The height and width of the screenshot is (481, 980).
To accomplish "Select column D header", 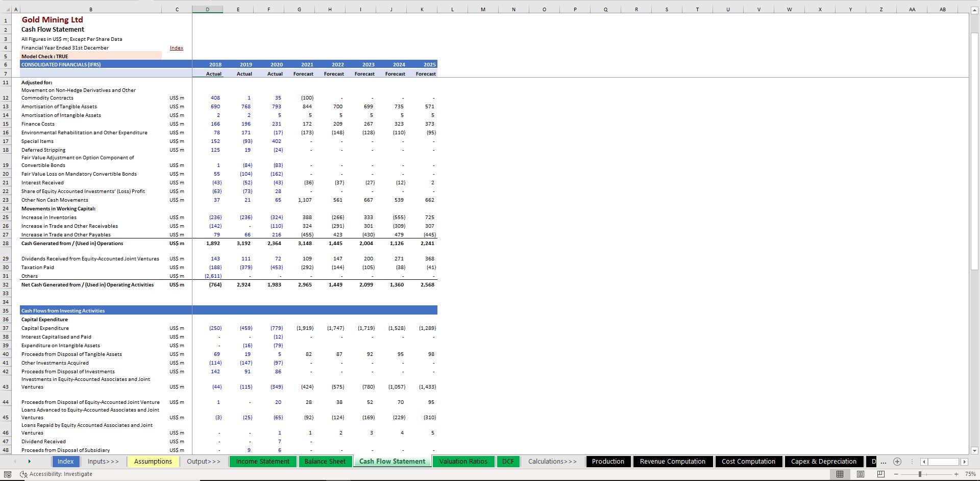I will [x=207, y=9].
